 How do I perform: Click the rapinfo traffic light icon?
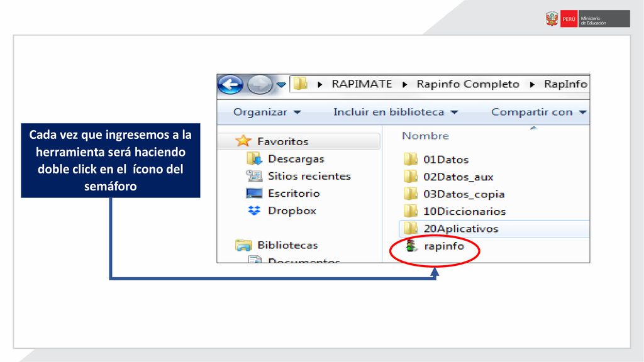pos(411,246)
